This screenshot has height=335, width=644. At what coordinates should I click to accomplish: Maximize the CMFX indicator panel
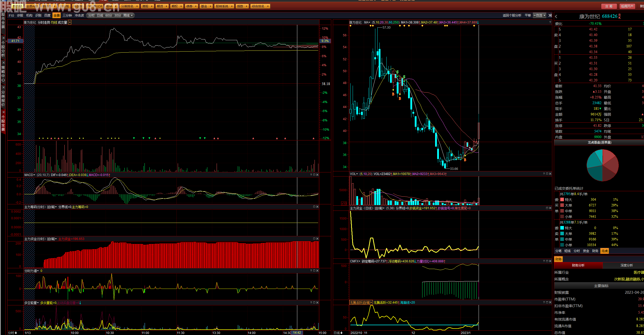pos(547,261)
